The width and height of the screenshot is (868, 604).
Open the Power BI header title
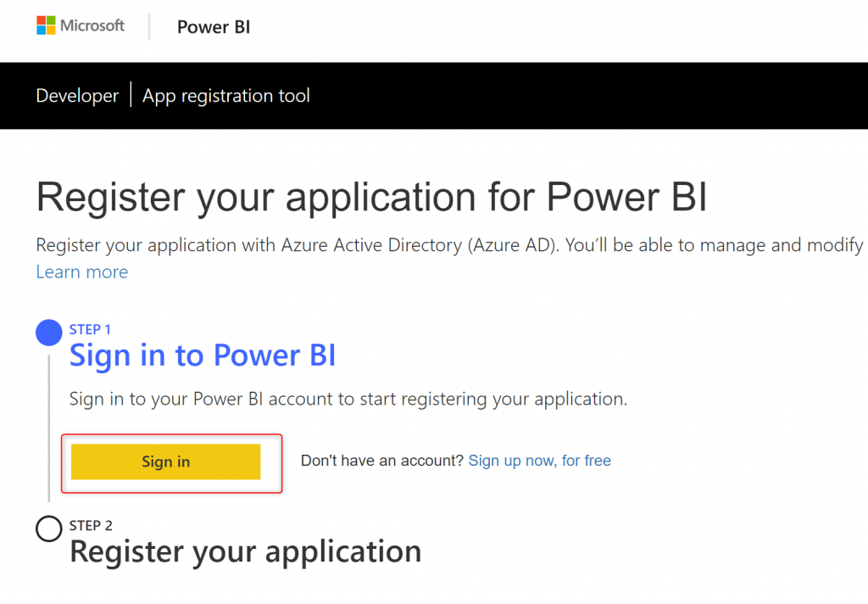(214, 27)
